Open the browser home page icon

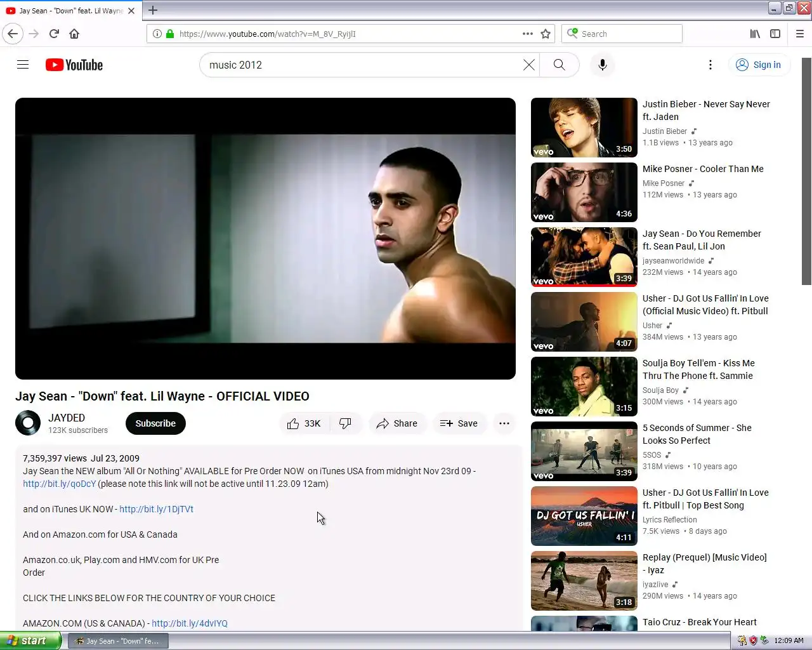coord(74,34)
